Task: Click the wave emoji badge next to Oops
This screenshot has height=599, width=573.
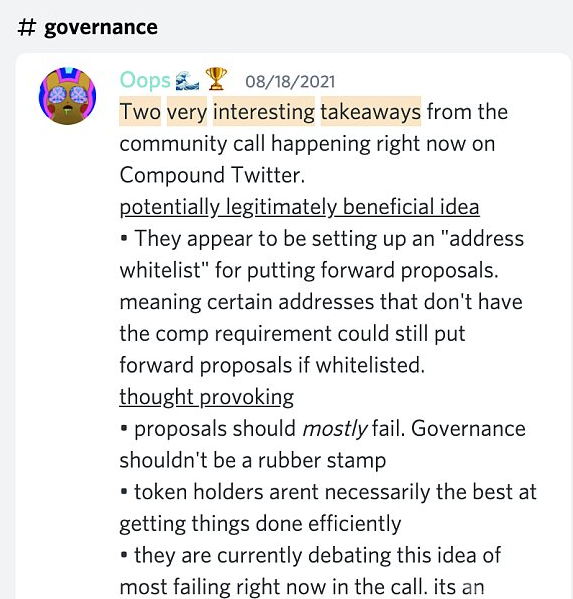Action: point(187,81)
